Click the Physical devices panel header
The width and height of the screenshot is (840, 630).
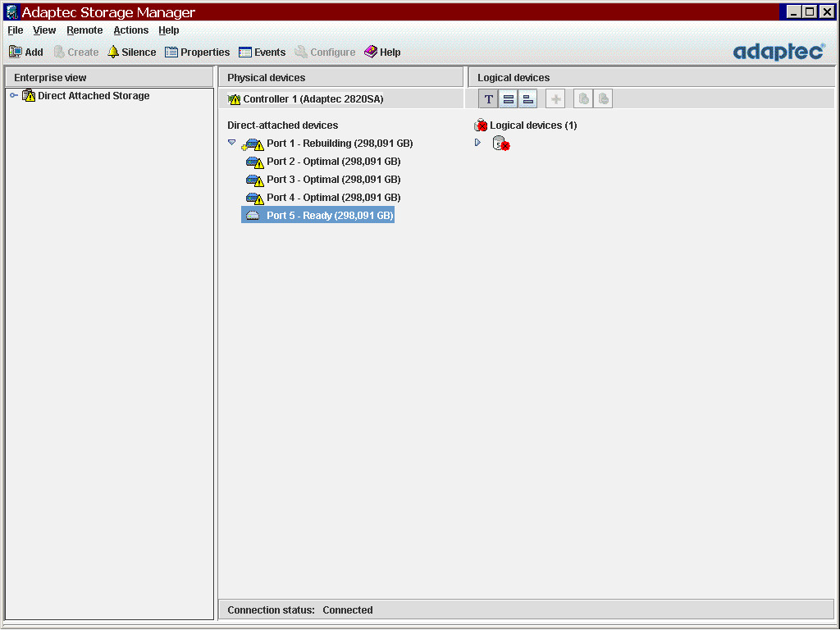(340, 78)
